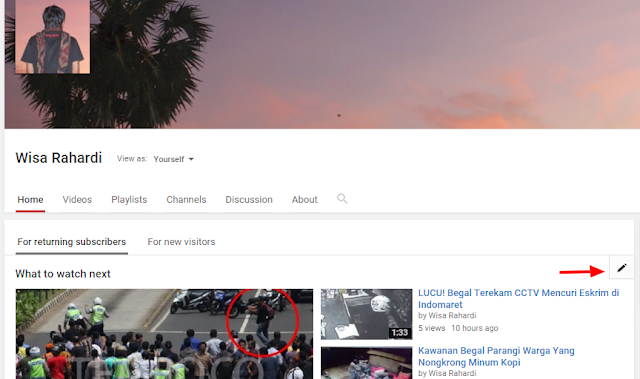Switch to the Videos tab
Viewport: 640px width, 379px height.
77,199
